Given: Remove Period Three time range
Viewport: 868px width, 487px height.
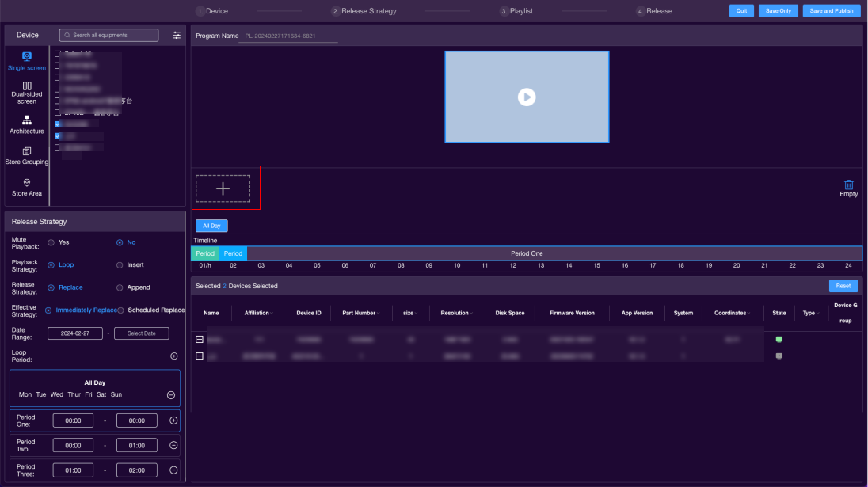Looking at the screenshot, I should point(173,470).
